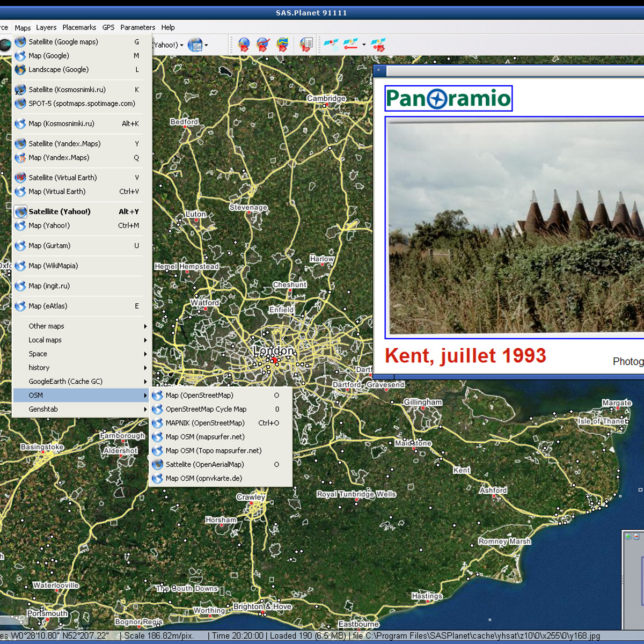
Task: Open the Placemarks menu
Action: click(79, 27)
